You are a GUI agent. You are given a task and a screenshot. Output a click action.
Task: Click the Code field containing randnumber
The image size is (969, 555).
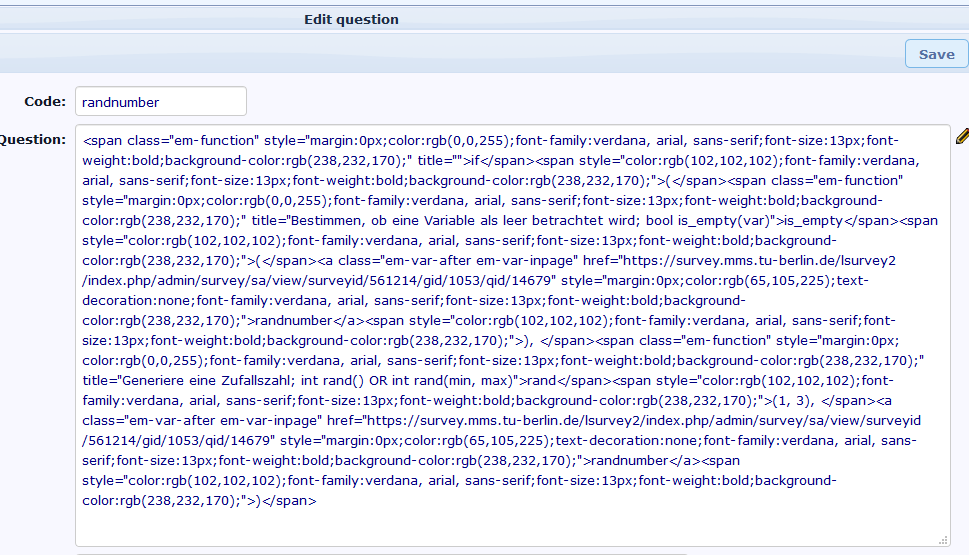tap(160, 101)
